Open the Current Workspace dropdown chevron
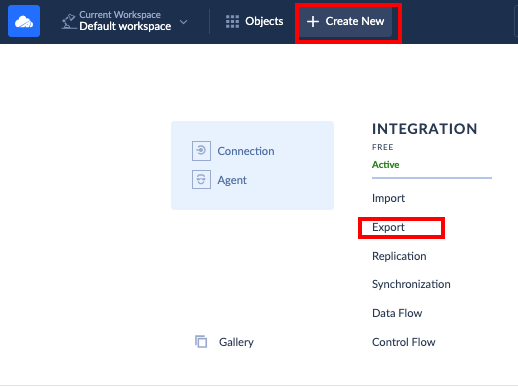 click(183, 22)
